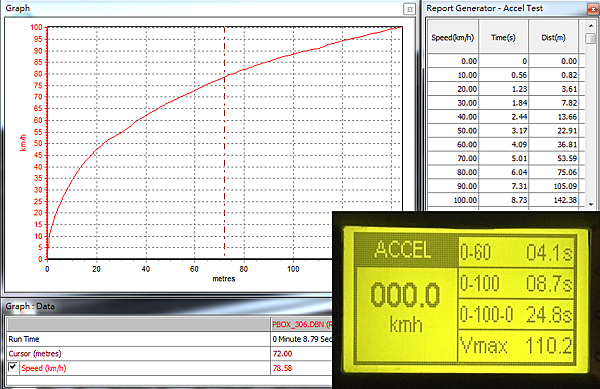
Task: Click the PBOX_306.DBN file column header
Action: click(302, 324)
